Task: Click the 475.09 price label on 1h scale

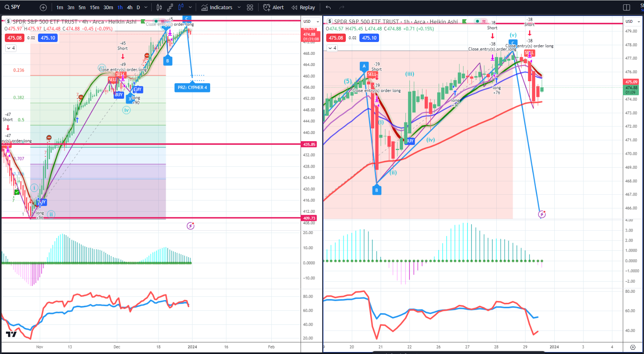Action: point(631,82)
